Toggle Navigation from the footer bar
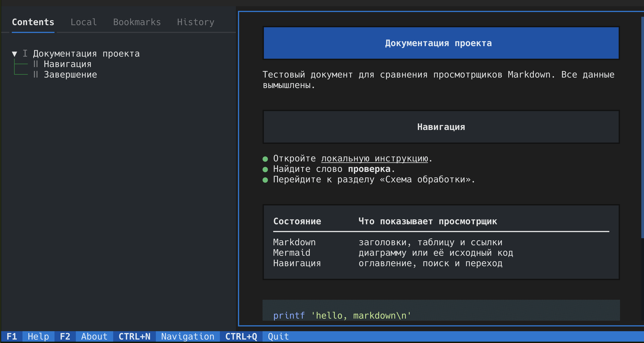The height and width of the screenshot is (343, 644). click(x=187, y=337)
